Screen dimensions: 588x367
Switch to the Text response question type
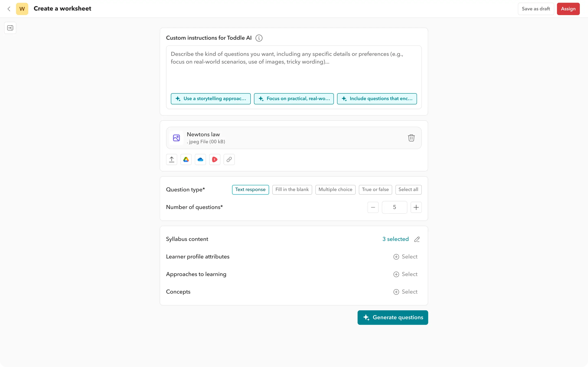pos(250,190)
